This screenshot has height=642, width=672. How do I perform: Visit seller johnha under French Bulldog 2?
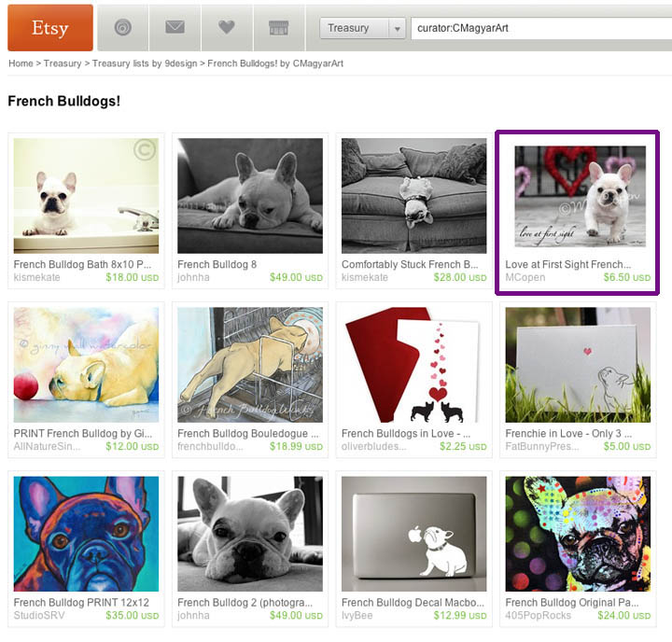pos(193,616)
